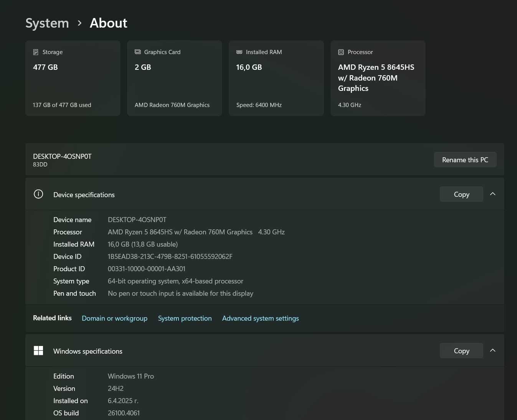Click the Related links label
The image size is (517, 420).
[x=52, y=318]
